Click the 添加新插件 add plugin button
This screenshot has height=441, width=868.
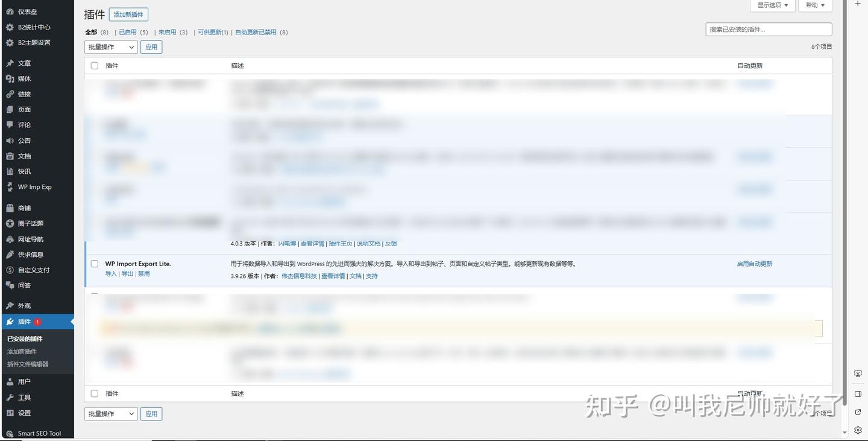[127, 14]
